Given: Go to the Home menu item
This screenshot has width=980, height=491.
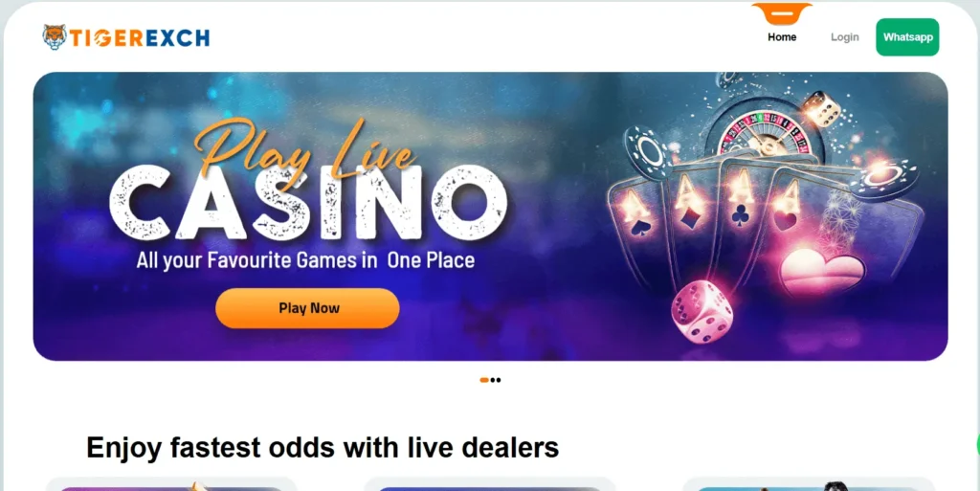Looking at the screenshot, I should click(782, 37).
